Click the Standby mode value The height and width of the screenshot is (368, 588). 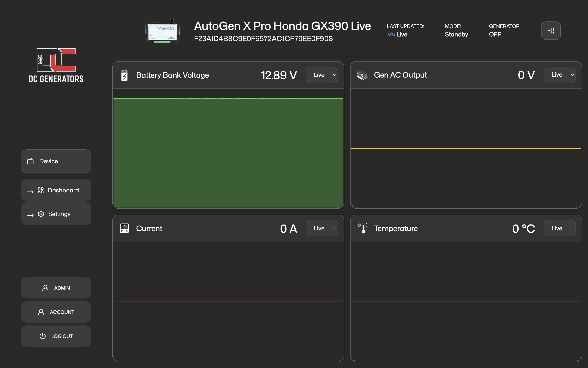point(456,34)
